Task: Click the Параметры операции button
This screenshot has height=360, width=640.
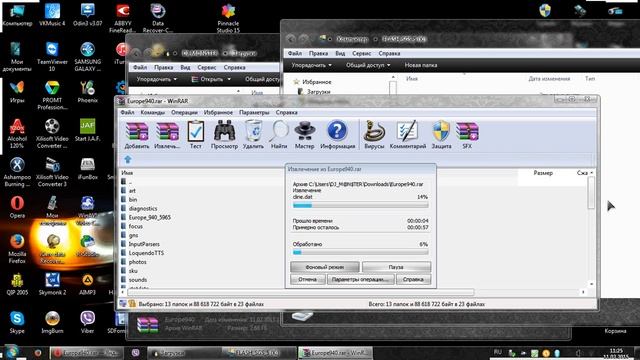Action: [x=360, y=280]
